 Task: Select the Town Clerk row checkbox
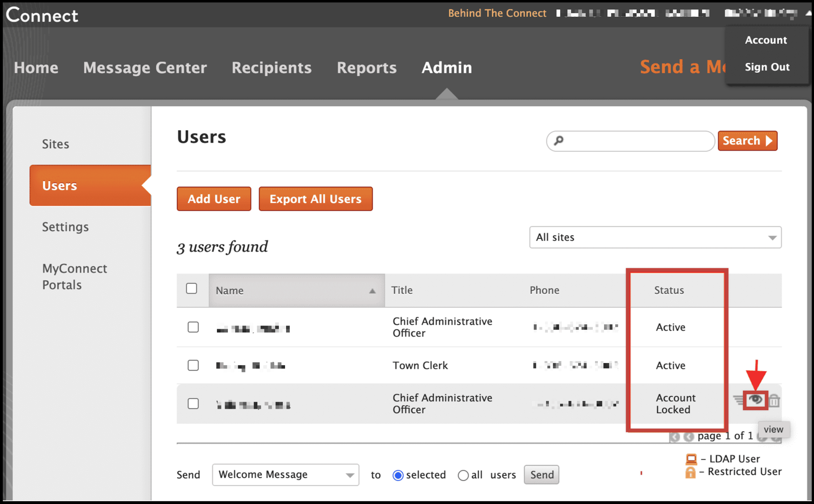point(193,365)
